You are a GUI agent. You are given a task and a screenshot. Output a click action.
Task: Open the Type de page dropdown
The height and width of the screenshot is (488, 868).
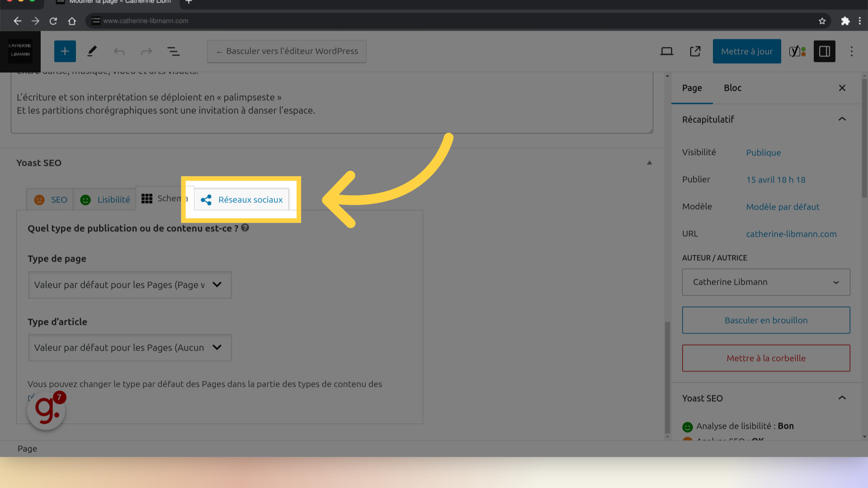(x=130, y=285)
